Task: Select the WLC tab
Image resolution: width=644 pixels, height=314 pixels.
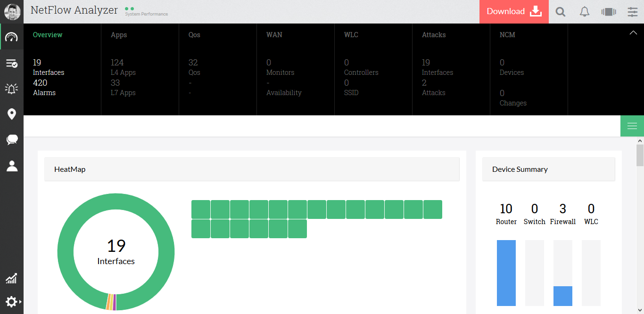Action: 351,35
